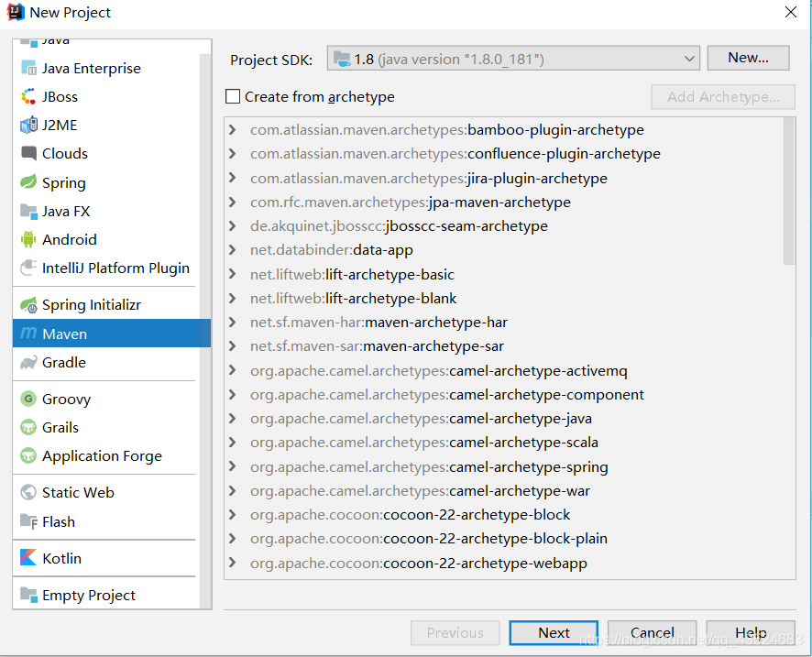
Task: Select camel-archetype-scala row
Action: coord(503,443)
